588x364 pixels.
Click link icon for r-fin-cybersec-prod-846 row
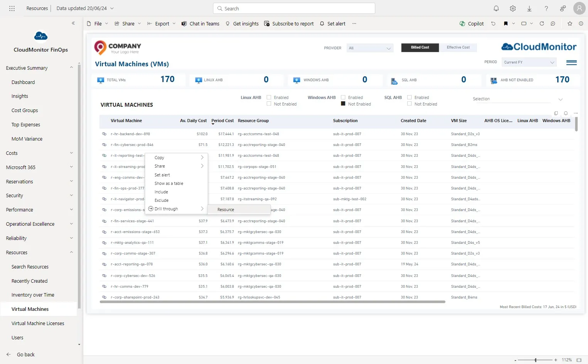point(104,145)
